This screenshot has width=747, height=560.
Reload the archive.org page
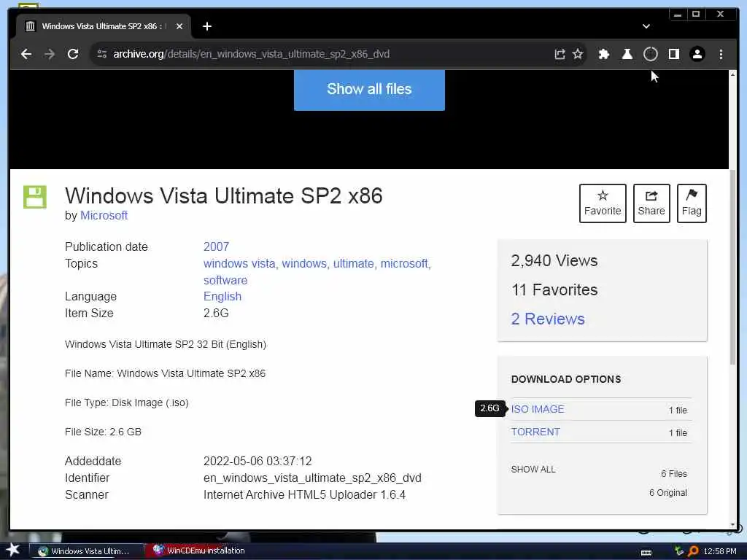point(73,54)
